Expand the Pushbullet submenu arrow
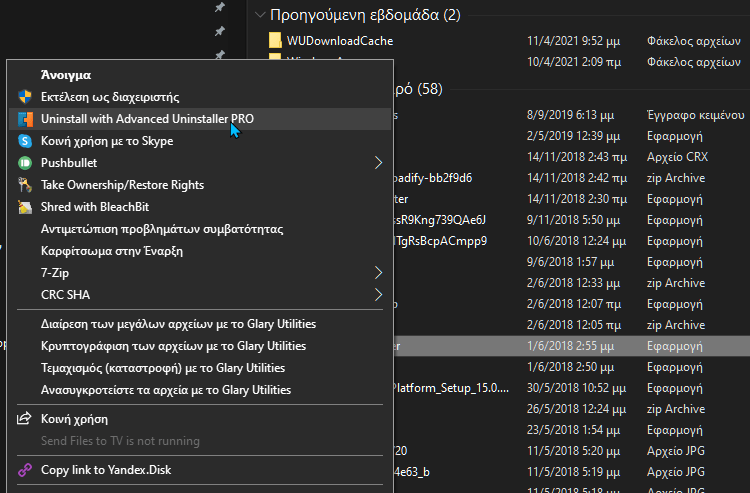The height and width of the screenshot is (493, 750). 378,162
